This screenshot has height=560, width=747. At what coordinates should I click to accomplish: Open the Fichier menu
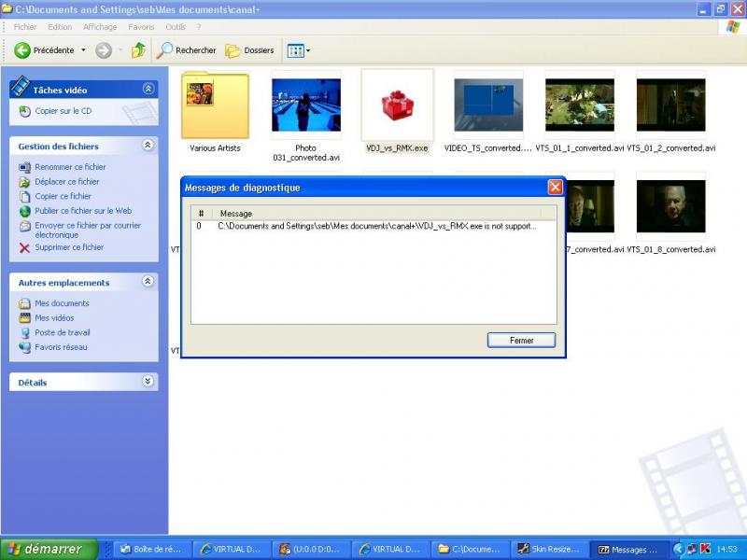coord(25,27)
